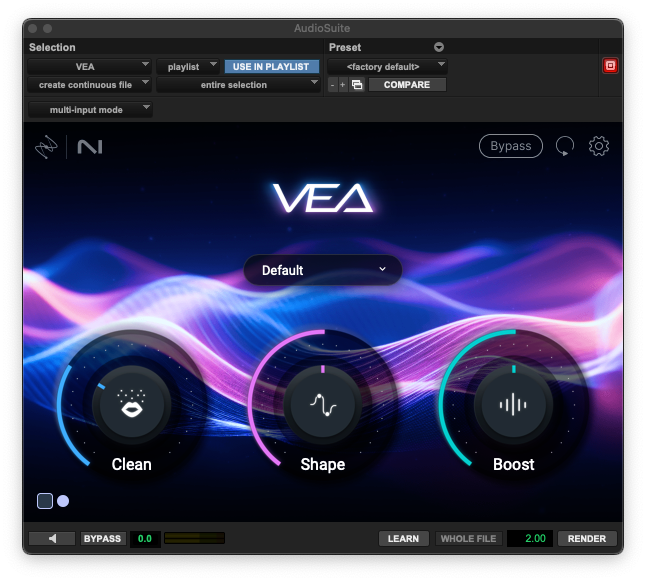The height and width of the screenshot is (581, 646).
Task: Toggle USE IN PLAYLIST
Action: 272,66
